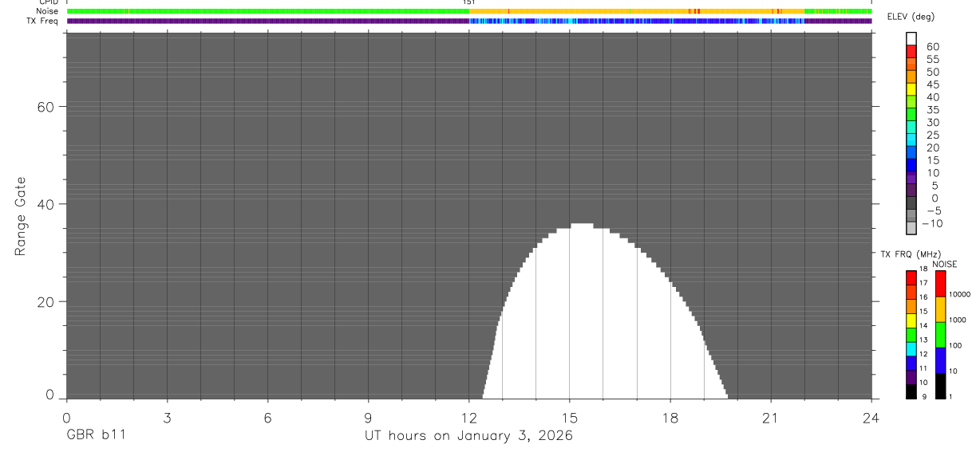This screenshot has width=980, height=452.
Task: Click the green portion of the Noise strip
Action: coord(267,11)
